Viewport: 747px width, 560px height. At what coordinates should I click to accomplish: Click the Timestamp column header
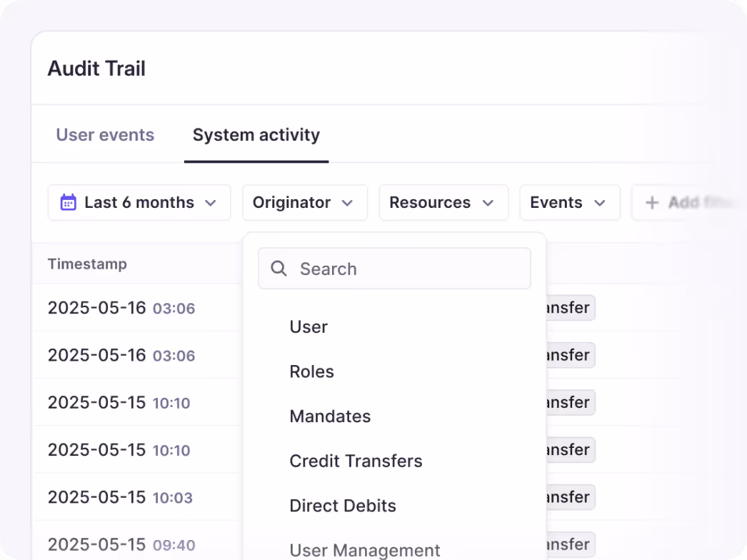pos(87,264)
